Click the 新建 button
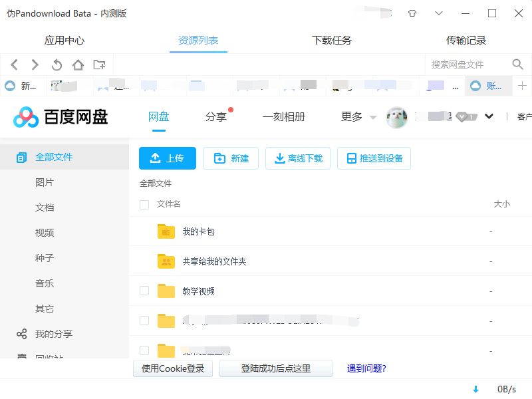The height and width of the screenshot is (399, 532). pyautogui.click(x=231, y=158)
